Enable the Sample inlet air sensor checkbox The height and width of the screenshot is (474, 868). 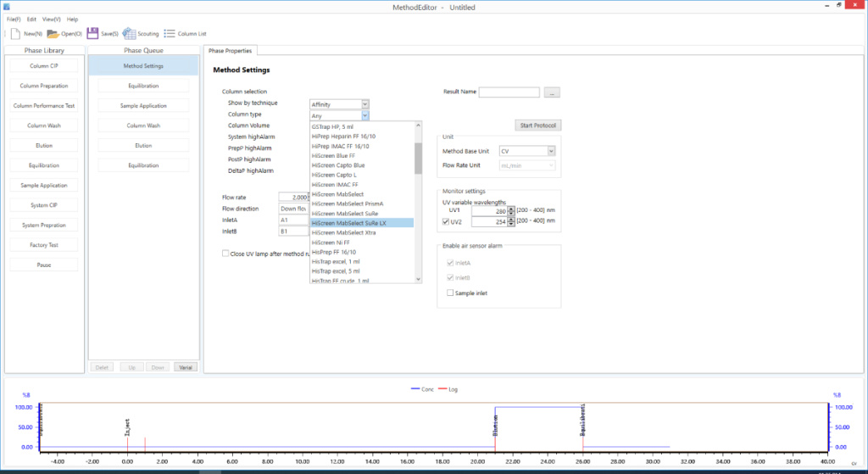[x=450, y=293]
